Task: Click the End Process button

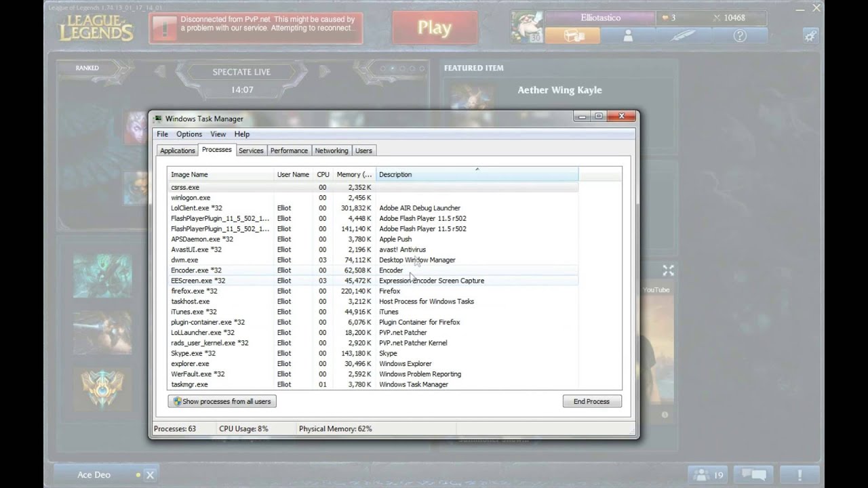Action: 592,401
